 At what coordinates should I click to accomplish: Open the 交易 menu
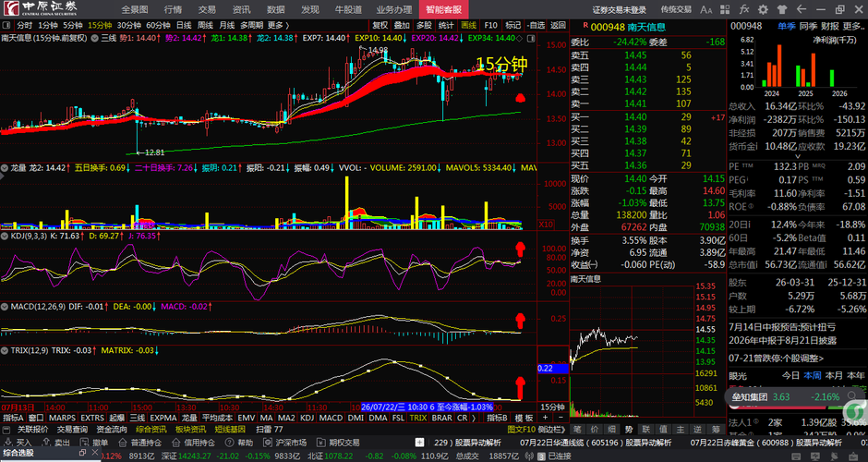[x=207, y=9]
